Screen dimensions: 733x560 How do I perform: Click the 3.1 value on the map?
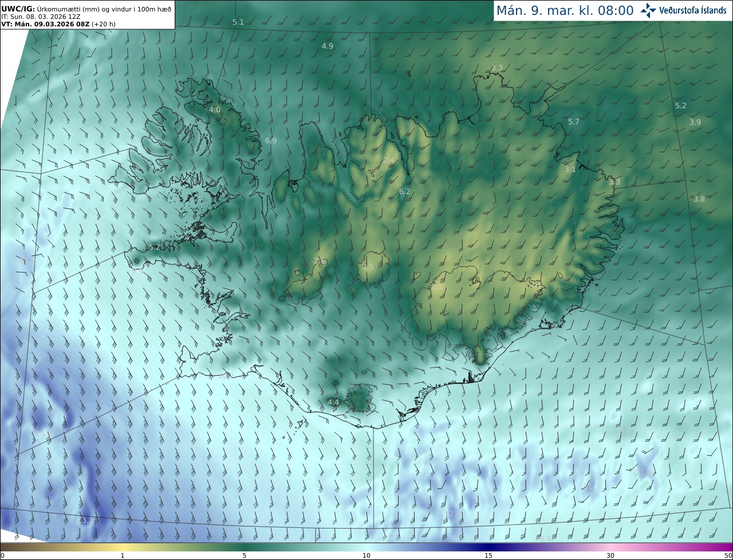click(570, 169)
